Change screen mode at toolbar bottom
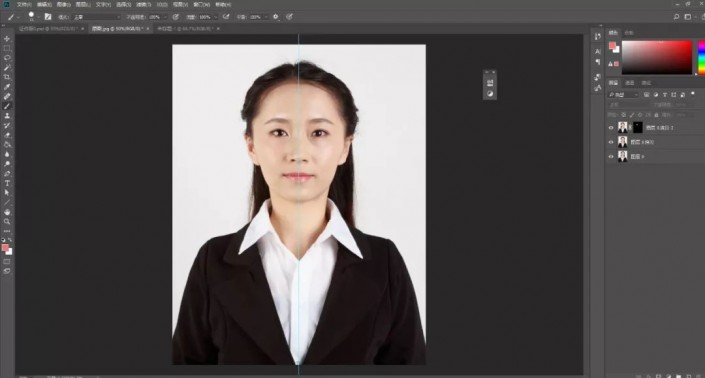The image size is (705, 378). [x=7, y=271]
